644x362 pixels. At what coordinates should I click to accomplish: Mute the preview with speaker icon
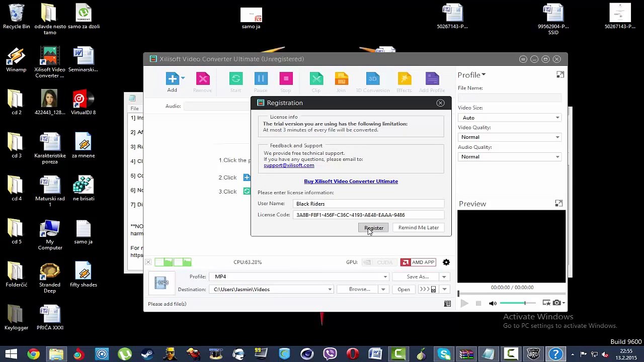[493, 303]
